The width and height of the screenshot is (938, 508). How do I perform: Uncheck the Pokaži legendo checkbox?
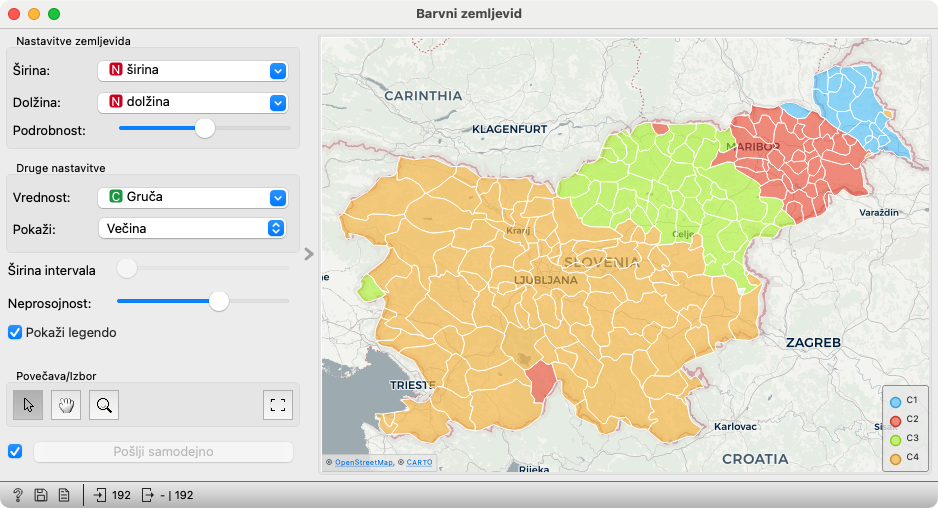point(15,332)
